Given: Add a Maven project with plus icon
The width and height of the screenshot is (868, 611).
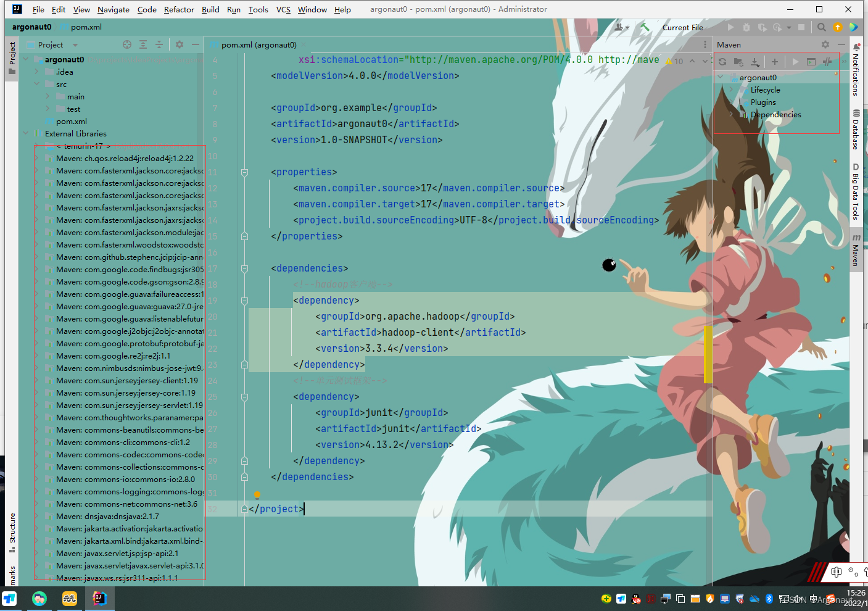Looking at the screenshot, I should click(x=775, y=62).
